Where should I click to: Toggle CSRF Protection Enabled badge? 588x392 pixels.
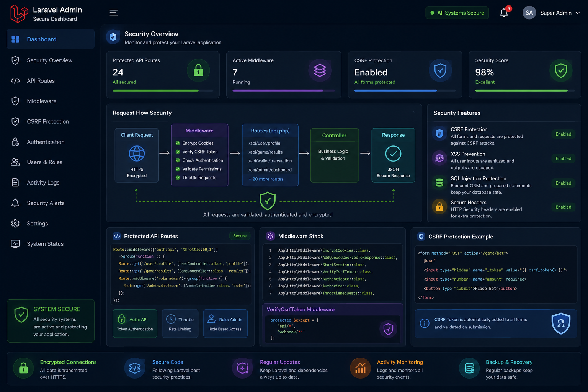(x=563, y=134)
